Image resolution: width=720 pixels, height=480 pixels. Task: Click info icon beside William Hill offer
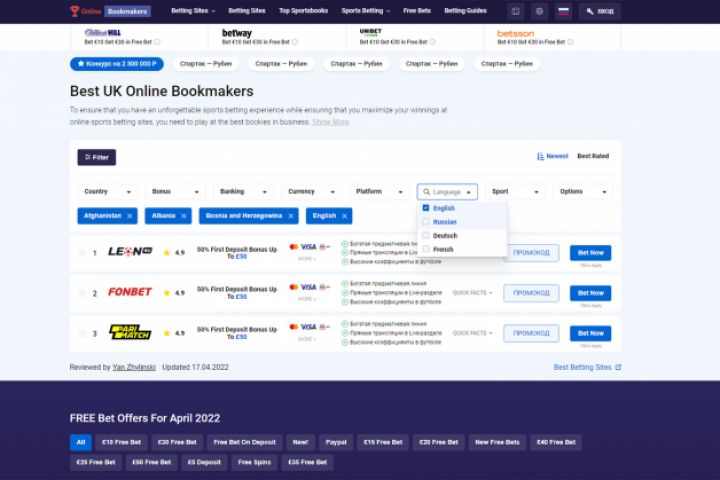click(157, 42)
